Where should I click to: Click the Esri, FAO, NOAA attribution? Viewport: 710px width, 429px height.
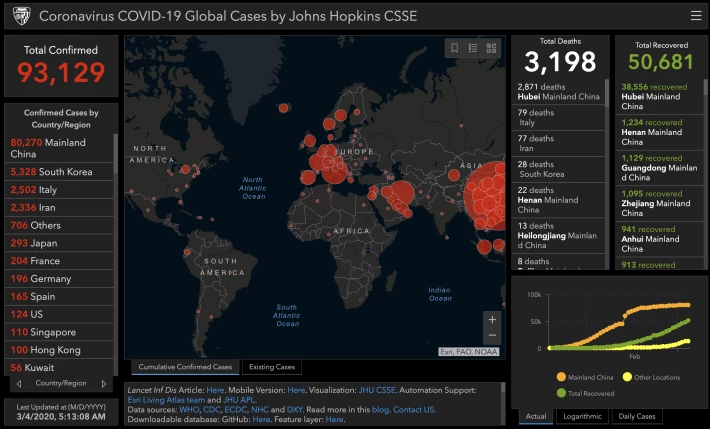[x=469, y=352]
